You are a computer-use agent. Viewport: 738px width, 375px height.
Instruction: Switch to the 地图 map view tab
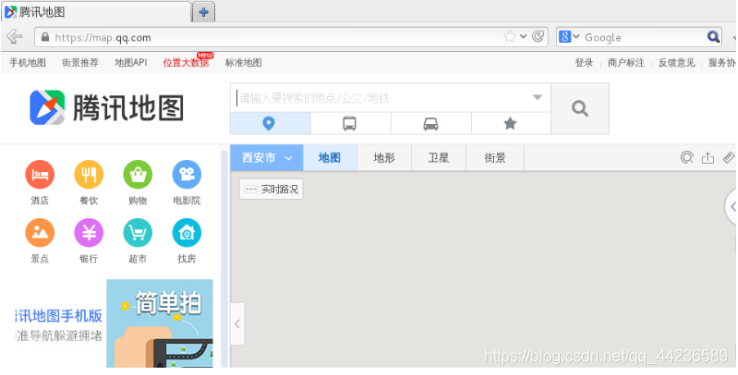point(330,158)
